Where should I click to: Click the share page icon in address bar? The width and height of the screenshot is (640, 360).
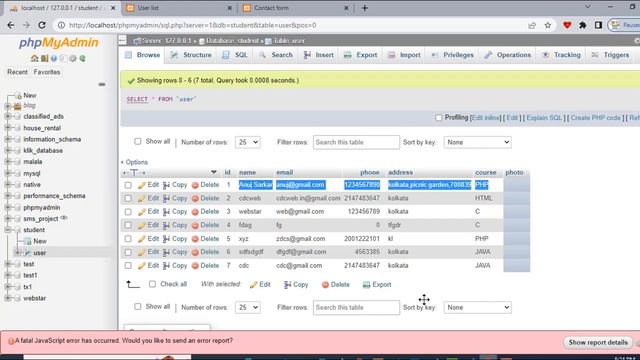click(532, 25)
